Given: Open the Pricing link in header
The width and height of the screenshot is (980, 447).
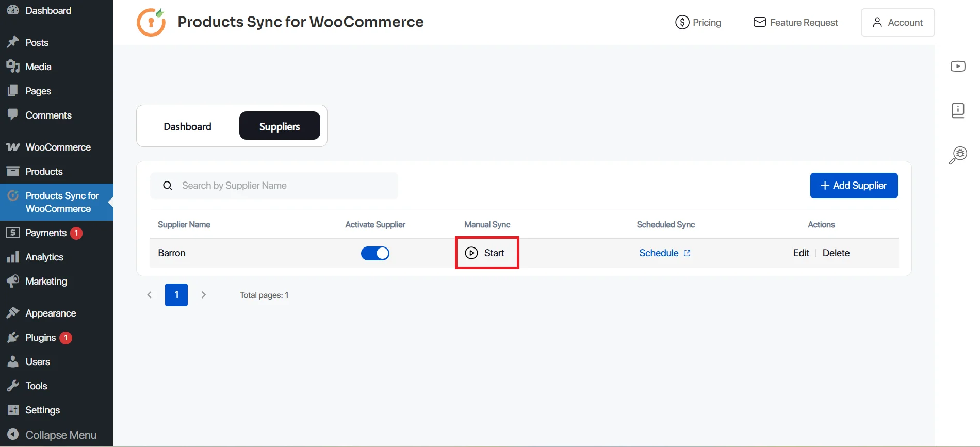Looking at the screenshot, I should [698, 22].
